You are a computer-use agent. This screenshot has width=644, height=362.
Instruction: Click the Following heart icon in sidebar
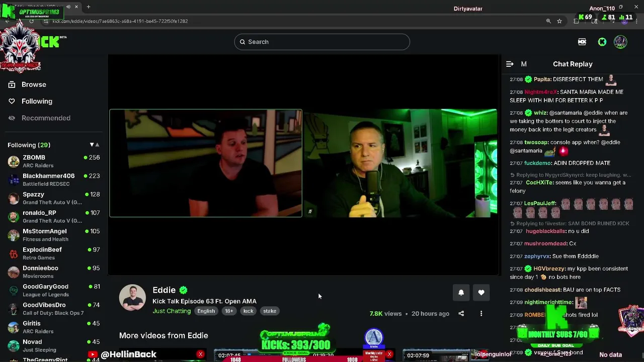click(12, 101)
